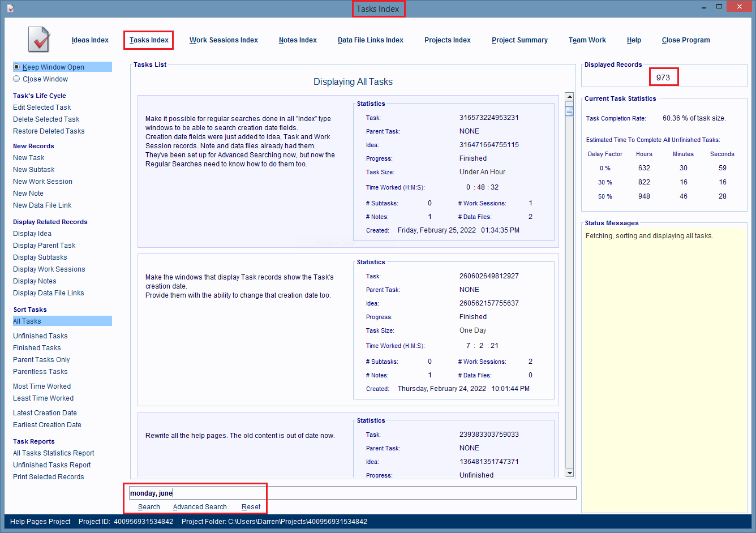The height and width of the screenshot is (533, 756).
Task: Open the Project Summary menu
Action: tap(519, 40)
